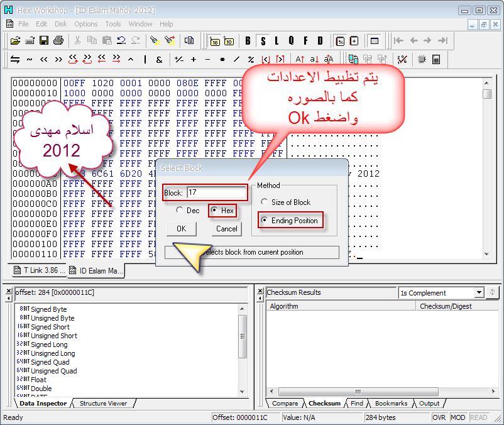The width and height of the screenshot is (504, 425).
Task: Click the caret XOR operation icon
Action: [x=131, y=60]
